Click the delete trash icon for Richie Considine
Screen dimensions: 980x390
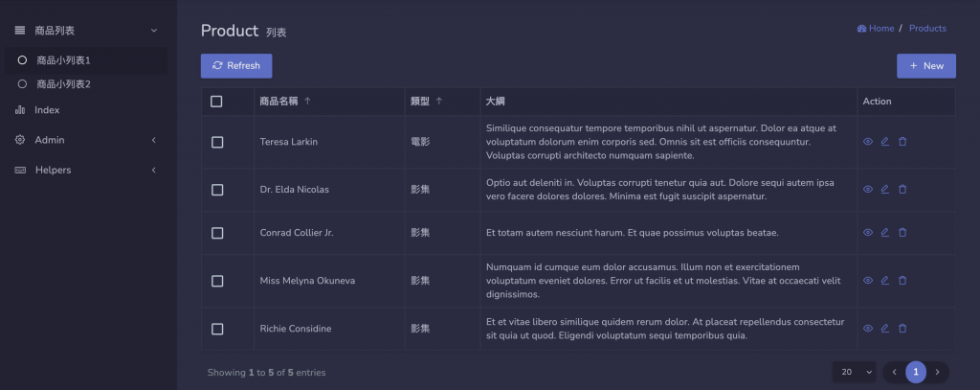902,329
